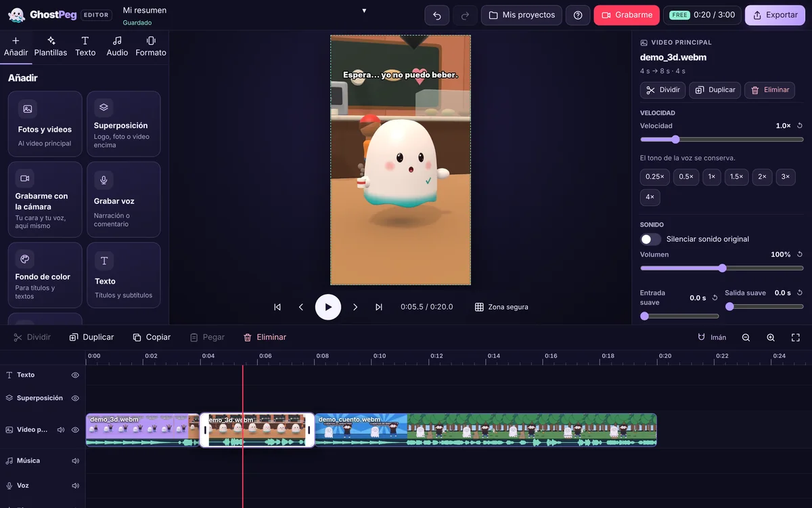The image size is (812, 508).
Task: Select the first demo_3d.webm clip
Action: click(x=143, y=430)
